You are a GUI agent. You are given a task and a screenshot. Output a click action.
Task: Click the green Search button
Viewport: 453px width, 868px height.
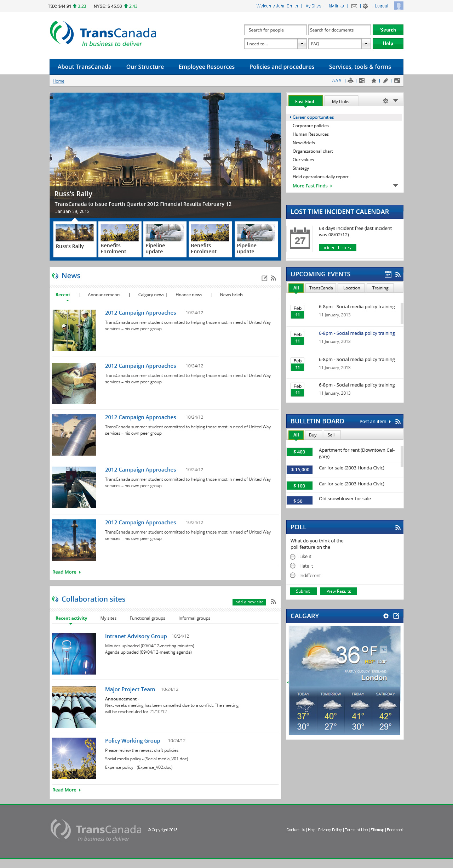point(388,30)
